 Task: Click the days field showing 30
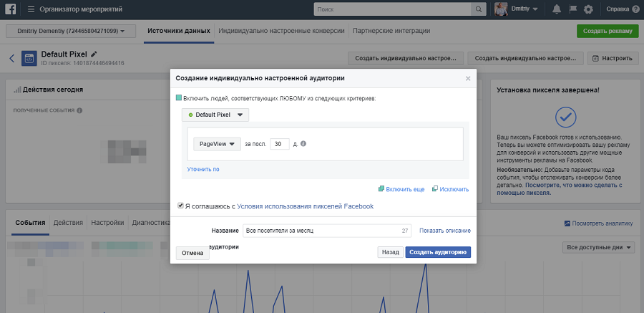[x=280, y=144]
